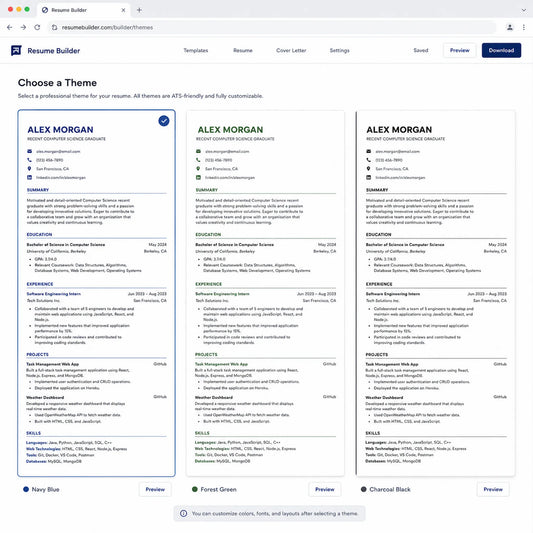Click email icon in Navy Blue resume
Screen dimensions: 533x533
click(29, 151)
